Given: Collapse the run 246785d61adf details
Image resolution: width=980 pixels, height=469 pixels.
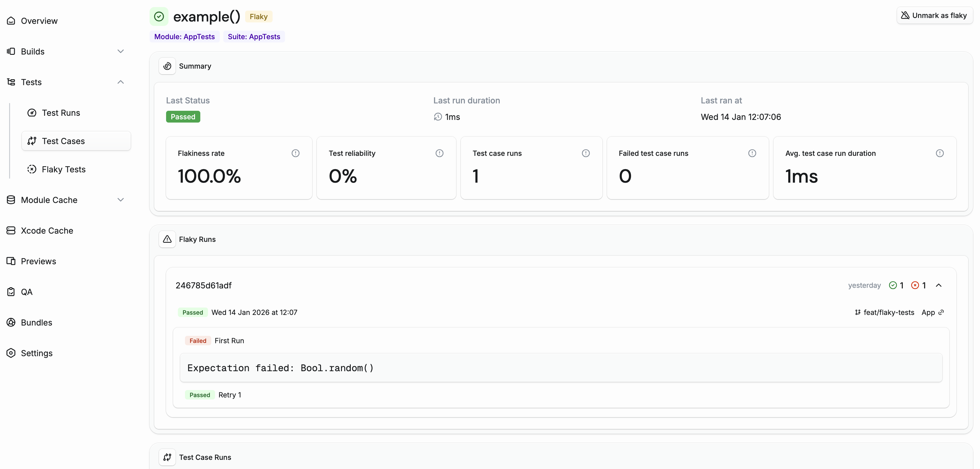Looking at the screenshot, I should [939, 285].
